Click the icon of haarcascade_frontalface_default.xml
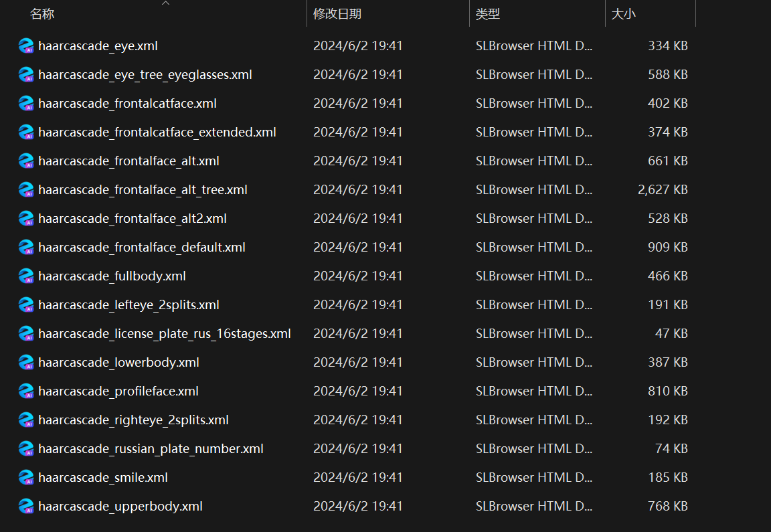 pos(26,248)
